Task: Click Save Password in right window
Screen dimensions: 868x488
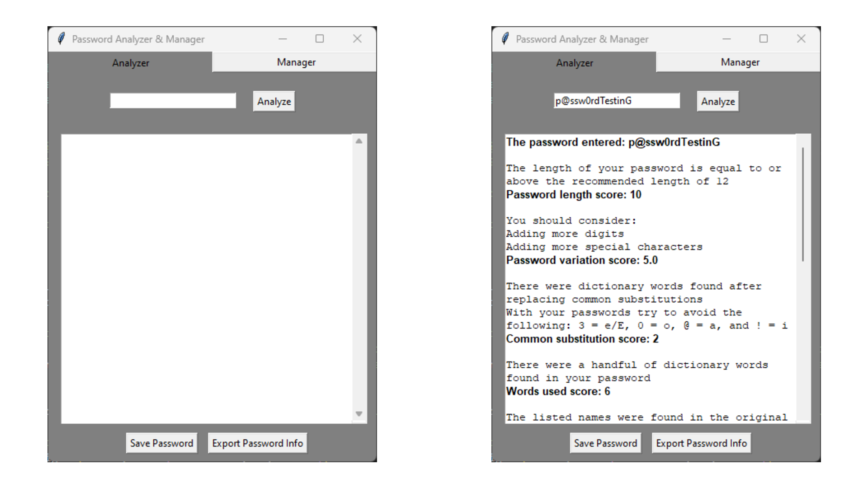Action: (x=605, y=443)
